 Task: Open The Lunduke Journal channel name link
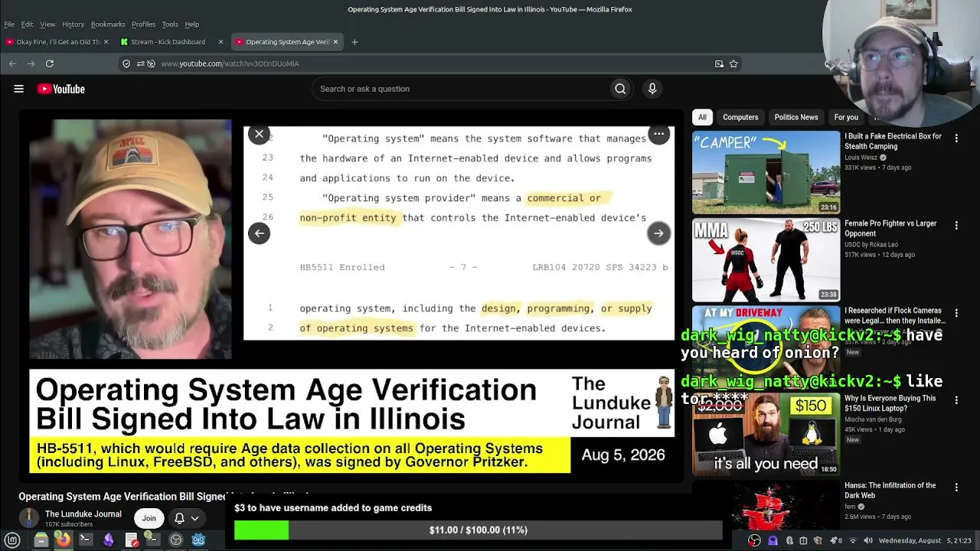[83, 514]
